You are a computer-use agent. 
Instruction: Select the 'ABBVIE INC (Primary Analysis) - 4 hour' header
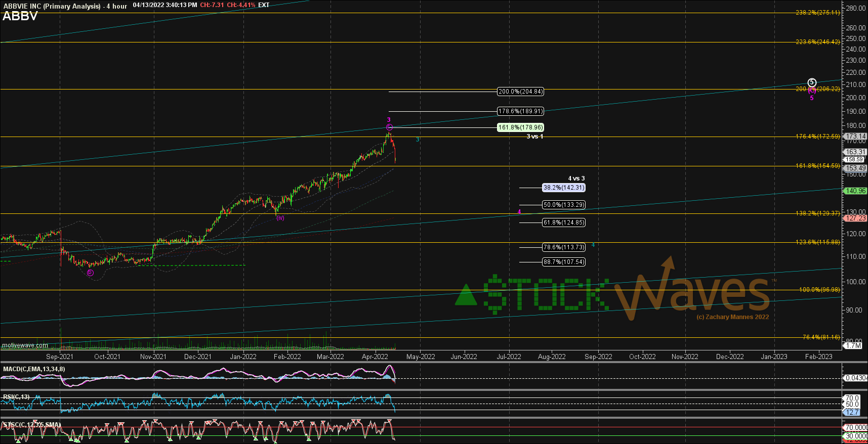click(x=64, y=6)
